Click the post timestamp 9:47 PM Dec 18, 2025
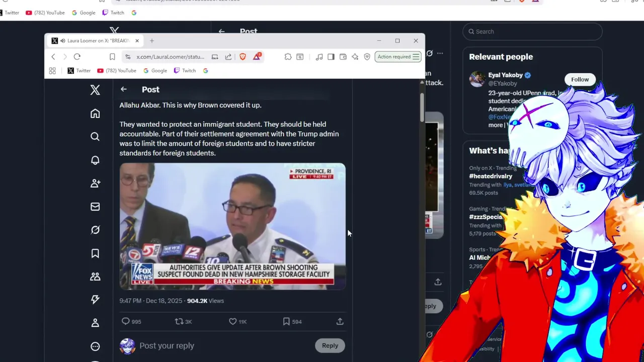 tap(150, 301)
